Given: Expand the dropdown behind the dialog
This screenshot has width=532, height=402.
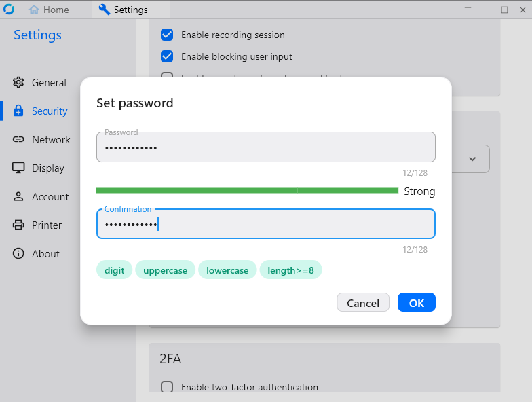Looking at the screenshot, I should coord(473,159).
